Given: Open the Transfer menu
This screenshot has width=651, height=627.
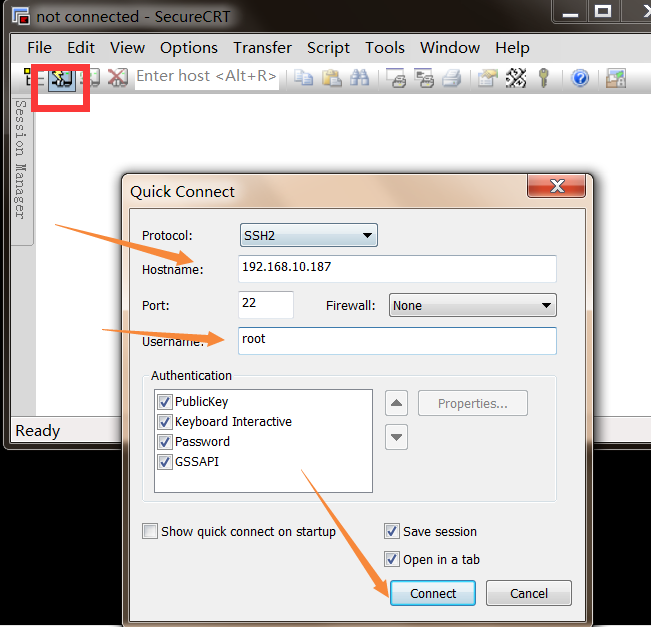Looking at the screenshot, I should (262, 48).
